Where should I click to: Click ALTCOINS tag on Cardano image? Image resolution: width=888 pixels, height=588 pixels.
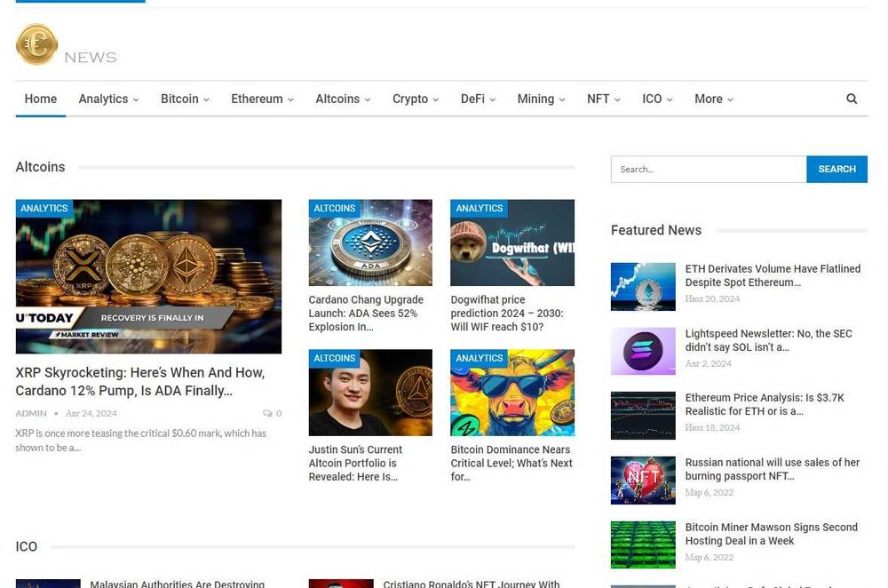coord(335,208)
